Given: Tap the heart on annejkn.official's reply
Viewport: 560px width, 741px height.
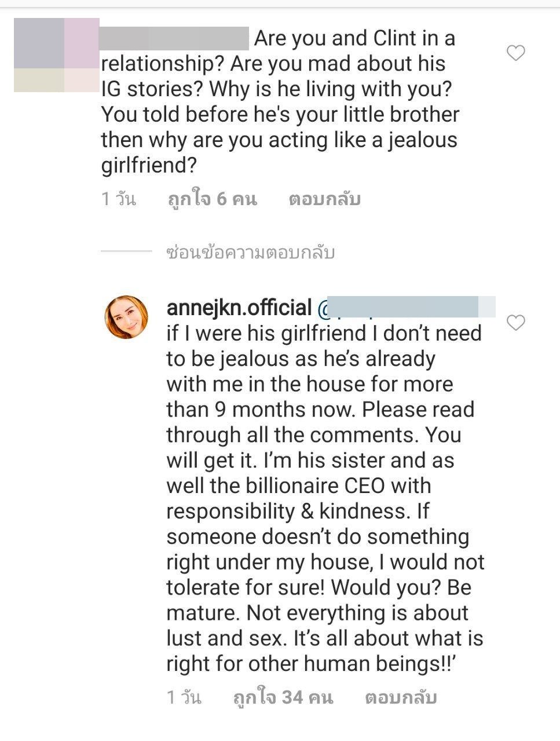Looking at the screenshot, I should tap(515, 322).
